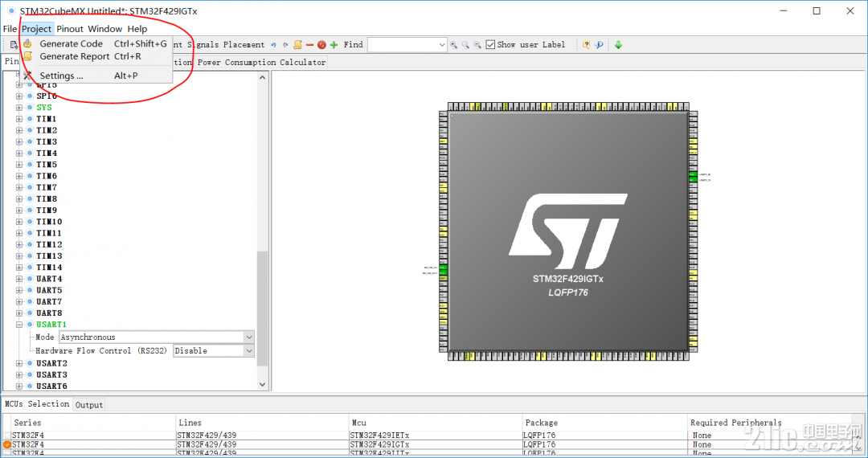
Task: Open the File menu
Action: tap(10, 29)
